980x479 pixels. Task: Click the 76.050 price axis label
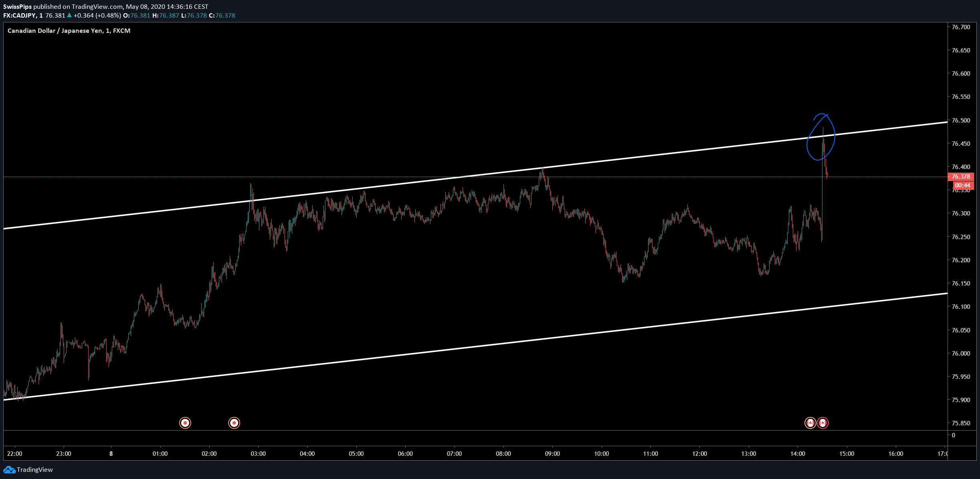[x=961, y=330]
